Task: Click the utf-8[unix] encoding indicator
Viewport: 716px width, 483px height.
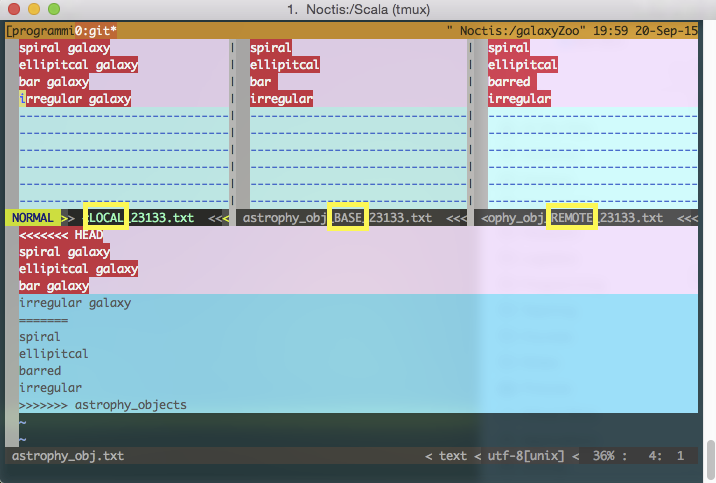Action: click(x=526, y=456)
